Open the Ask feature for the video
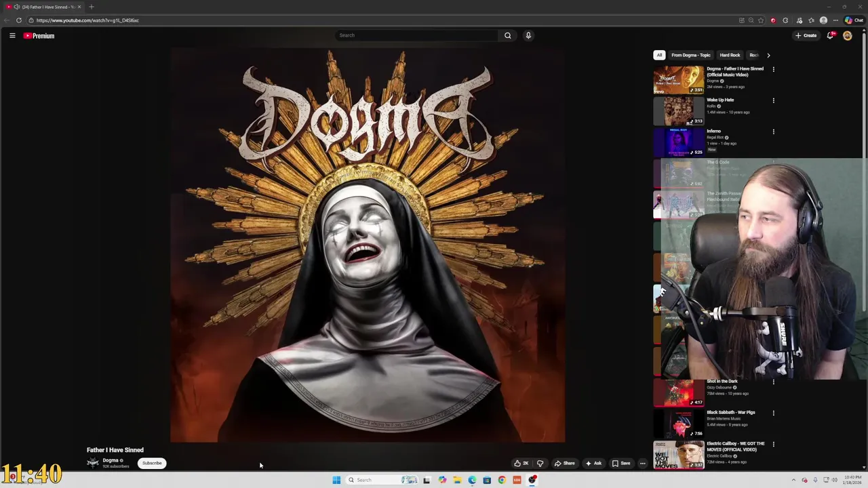The width and height of the screenshot is (868, 488). click(x=593, y=464)
